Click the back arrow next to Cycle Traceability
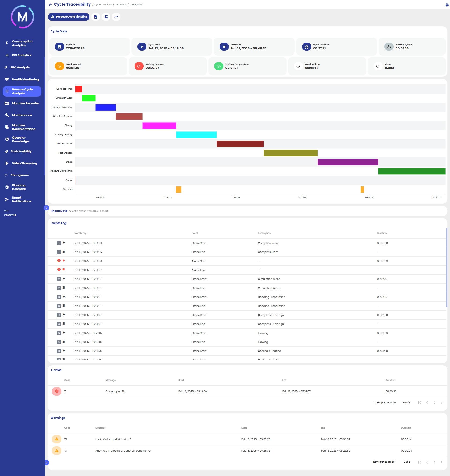The width and height of the screenshot is (450, 476). [x=50, y=5]
